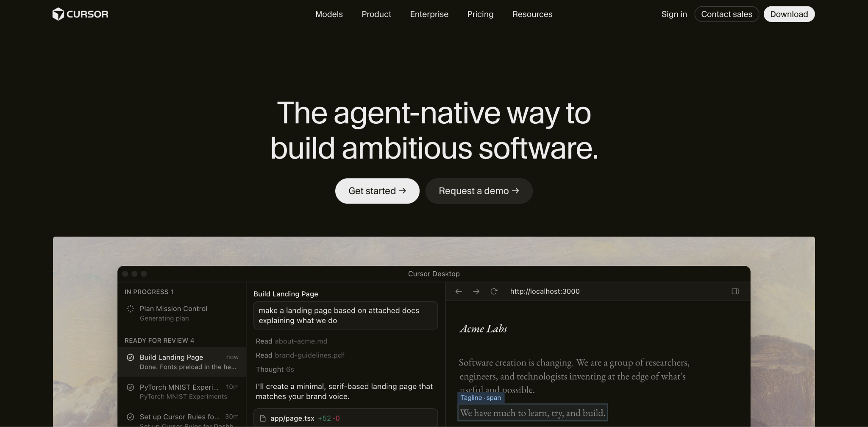
Task: Open the app/page.tsx file chip
Action: 345,418
